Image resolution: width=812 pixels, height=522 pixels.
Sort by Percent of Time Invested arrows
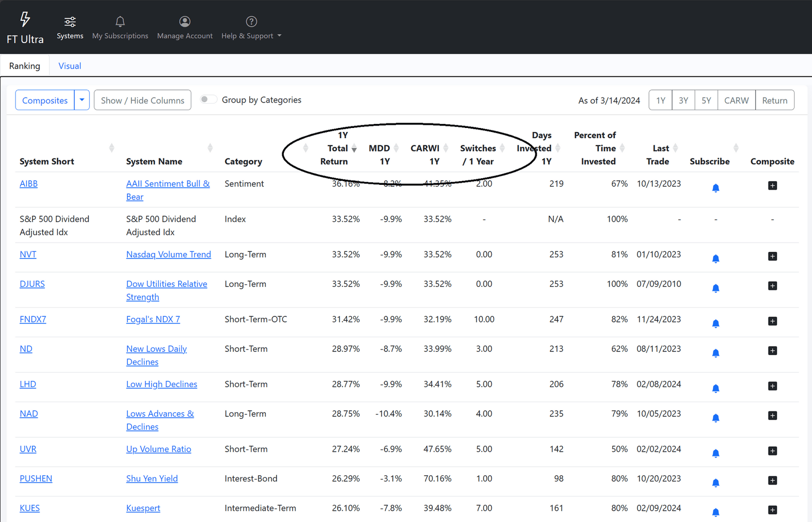pos(622,148)
